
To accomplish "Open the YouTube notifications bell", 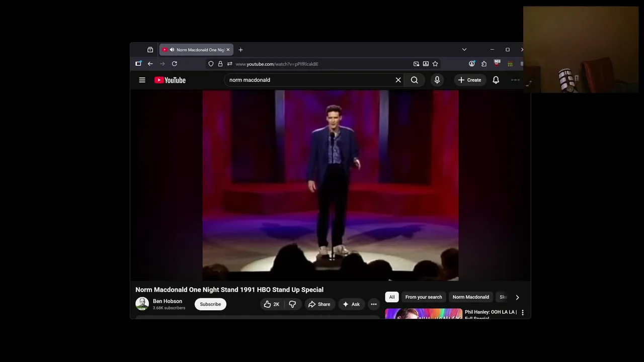I will click(496, 80).
